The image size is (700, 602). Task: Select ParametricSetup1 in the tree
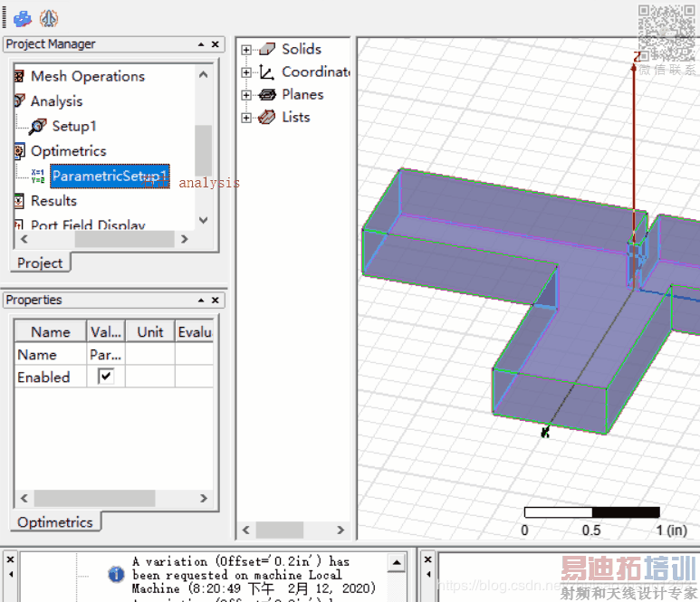pyautogui.click(x=110, y=177)
